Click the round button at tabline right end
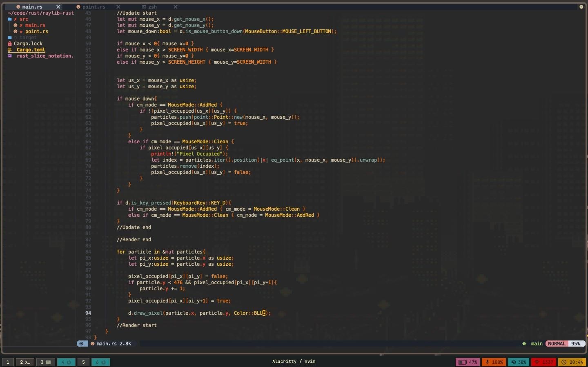The height and width of the screenshot is (367, 588). [581, 7]
